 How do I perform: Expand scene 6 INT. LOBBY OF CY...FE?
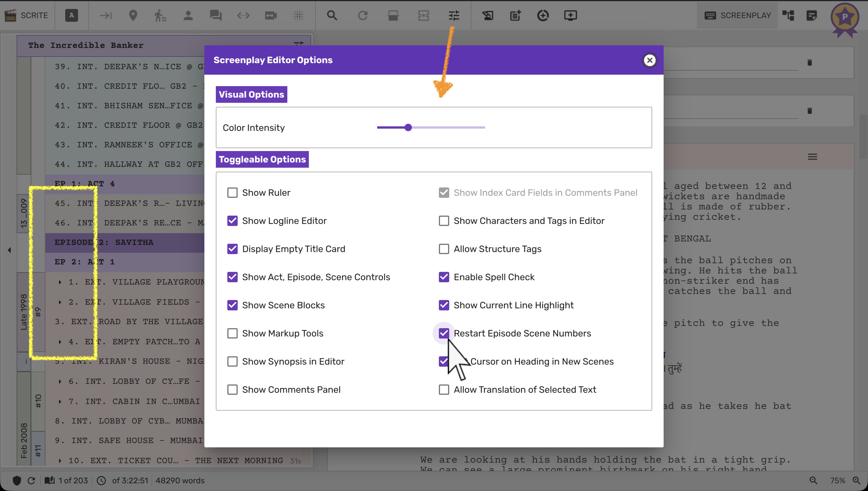(60, 381)
